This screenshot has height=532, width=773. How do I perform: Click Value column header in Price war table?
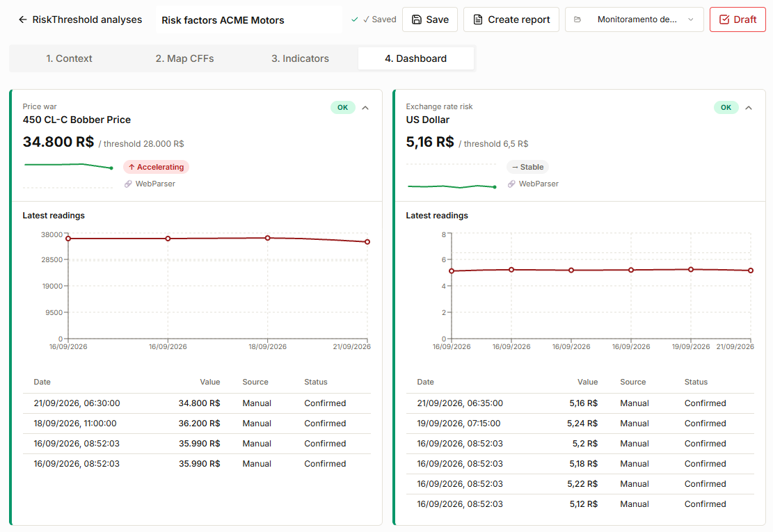click(210, 382)
